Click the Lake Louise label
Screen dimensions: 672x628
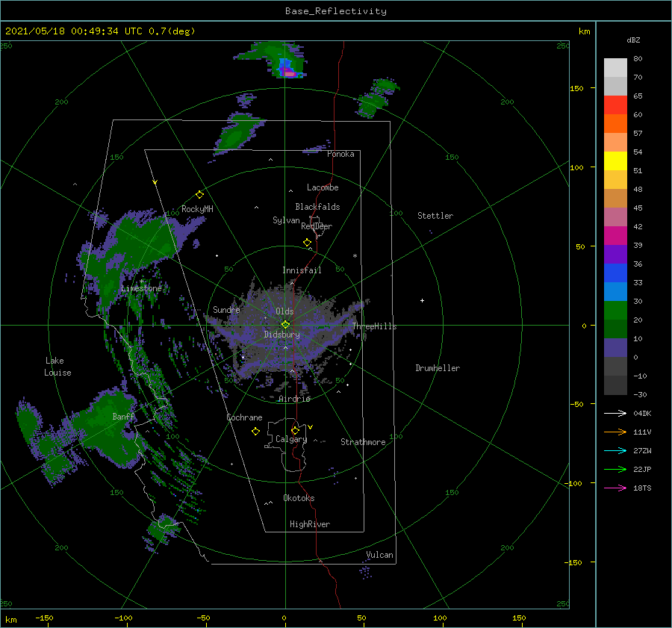pyautogui.click(x=57, y=367)
